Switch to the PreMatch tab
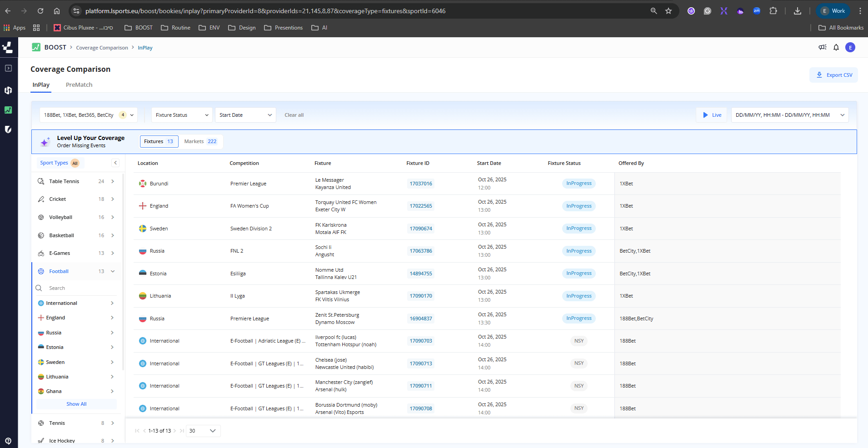This screenshot has height=448, width=868. click(79, 85)
